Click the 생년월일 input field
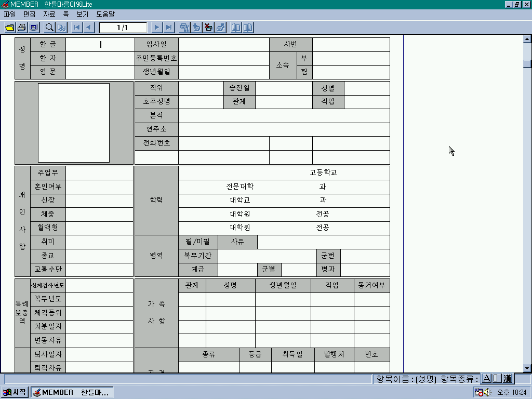532x399 pixels. coord(224,72)
